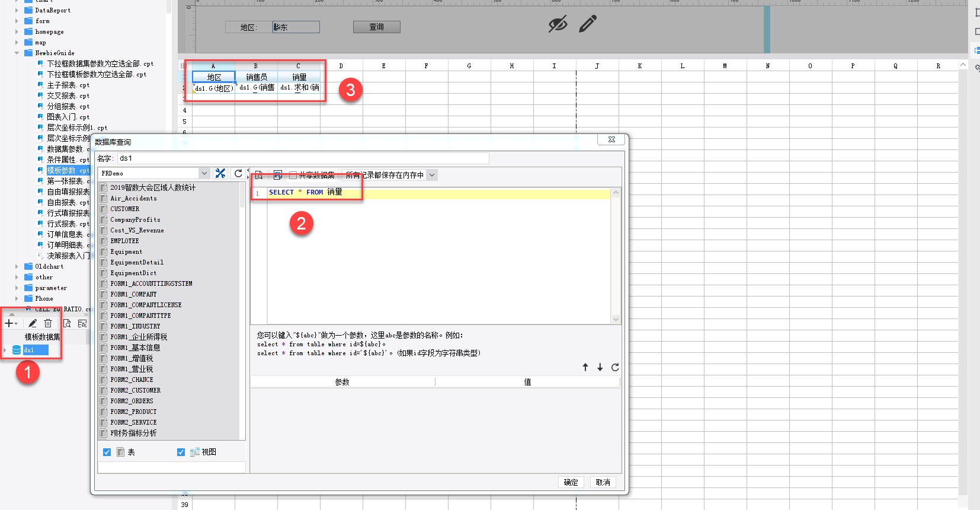Click the 取消 button
Image resolution: width=980 pixels, height=510 pixels.
(x=603, y=482)
